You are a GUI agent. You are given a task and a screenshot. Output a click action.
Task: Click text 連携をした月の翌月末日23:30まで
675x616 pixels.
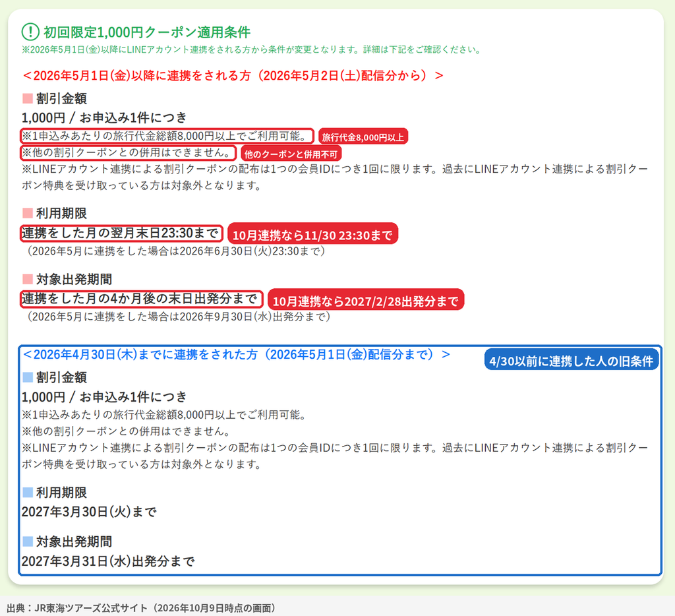point(121,233)
